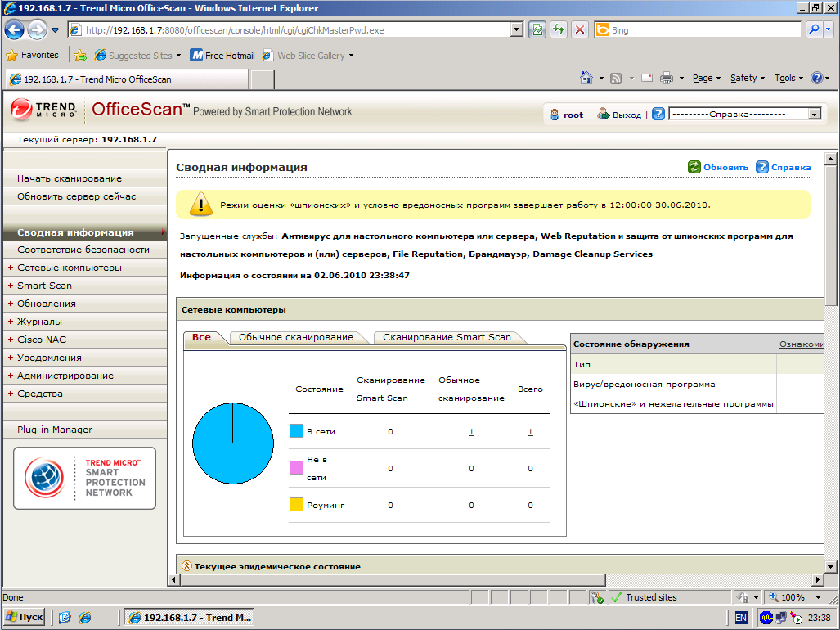The height and width of the screenshot is (630, 840).
Task: Click the Compatibility View icon
Action: 537,30
